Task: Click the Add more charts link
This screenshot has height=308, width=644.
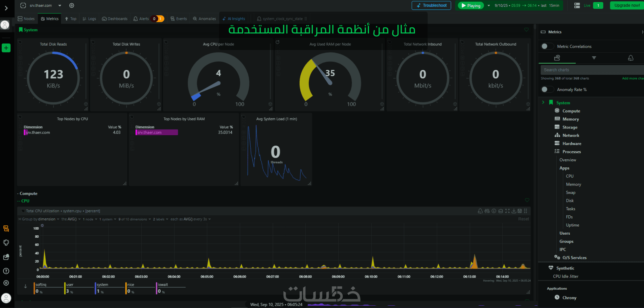Action: (633, 78)
